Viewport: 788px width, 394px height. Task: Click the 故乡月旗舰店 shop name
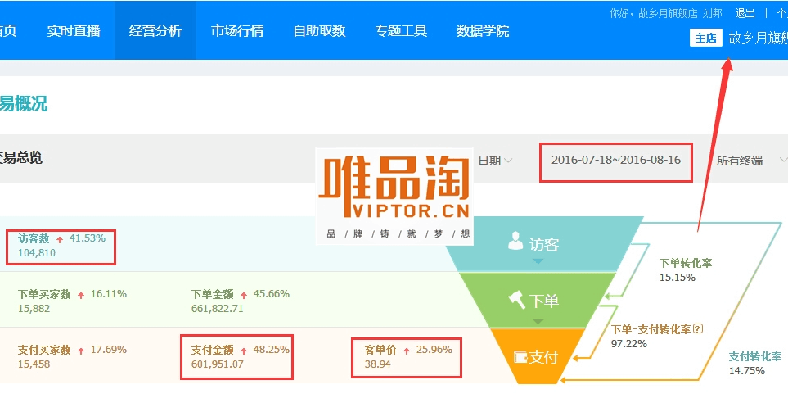[x=758, y=39]
